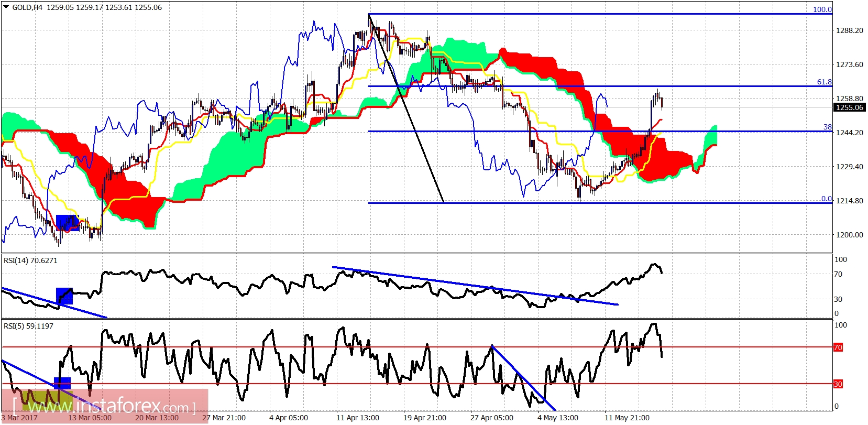The width and height of the screenshot is (868, 425).
Task: Click the 3 Mar 2017 date label
Action: 19,418
